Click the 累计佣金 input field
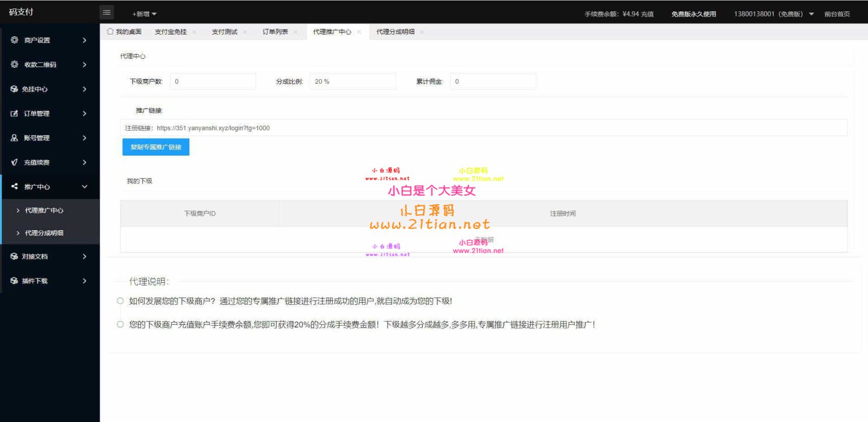868x422 pixels. tap(493, 81)
